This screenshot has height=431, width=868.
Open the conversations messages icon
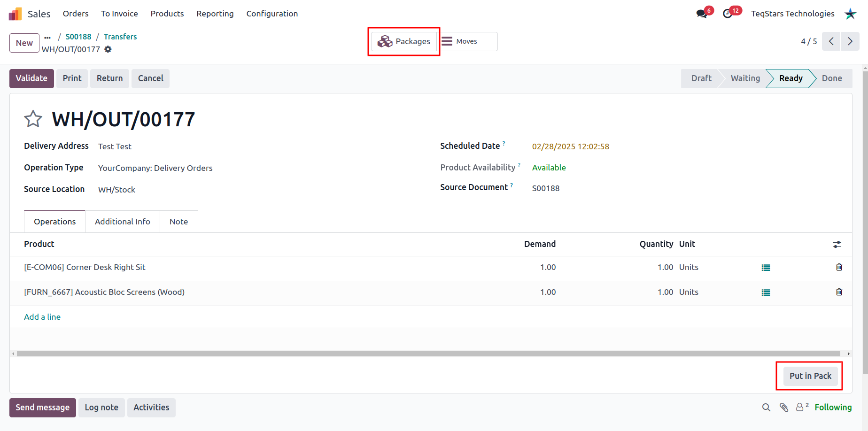click(702, 14)
